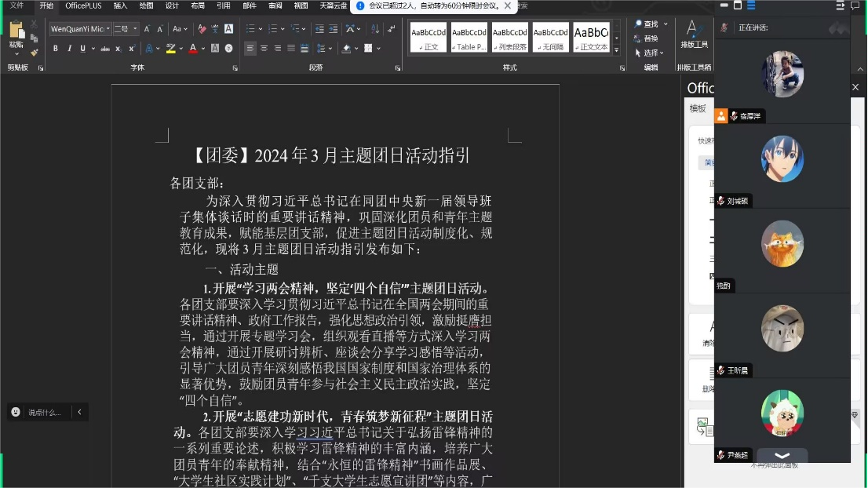Apply subscript formatting
The image size is (868, 488).
118,49
